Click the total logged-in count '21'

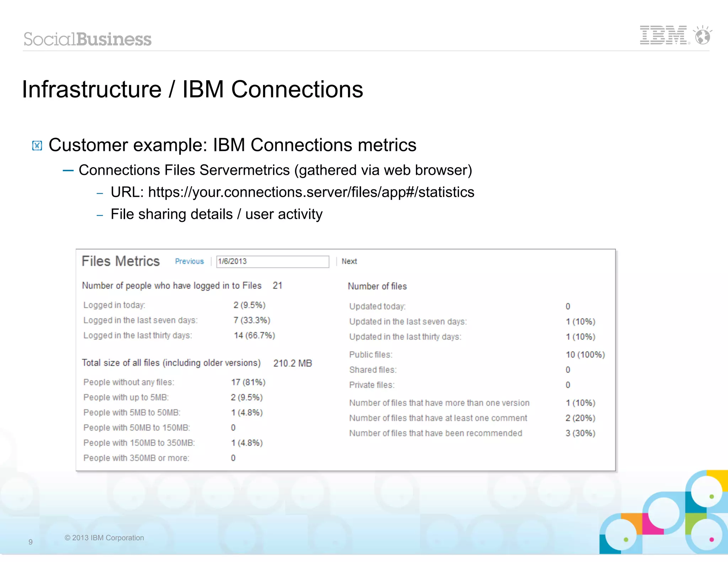pyautogui.click(x=277, y=286)
